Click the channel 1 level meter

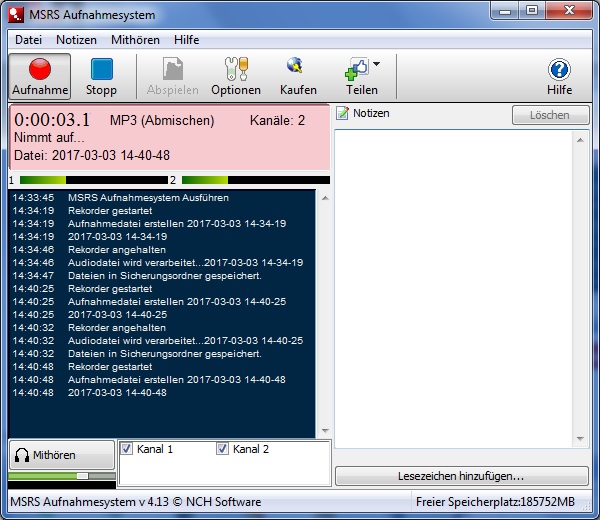coord(93,180)
